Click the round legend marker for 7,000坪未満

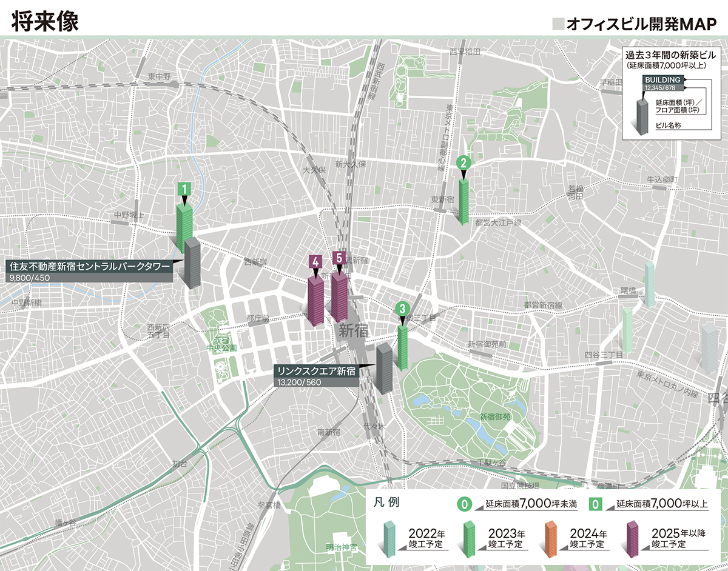click(x=465, y=504)
